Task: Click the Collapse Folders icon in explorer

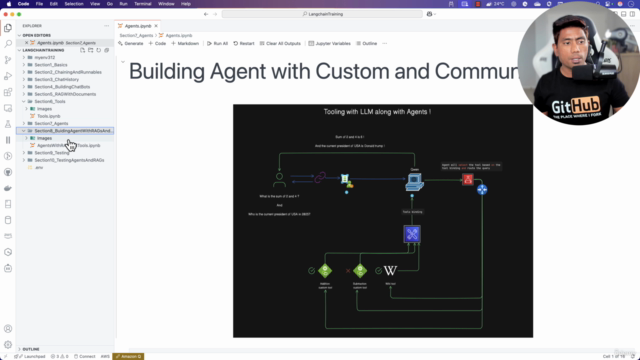Action: coord(107,50)
